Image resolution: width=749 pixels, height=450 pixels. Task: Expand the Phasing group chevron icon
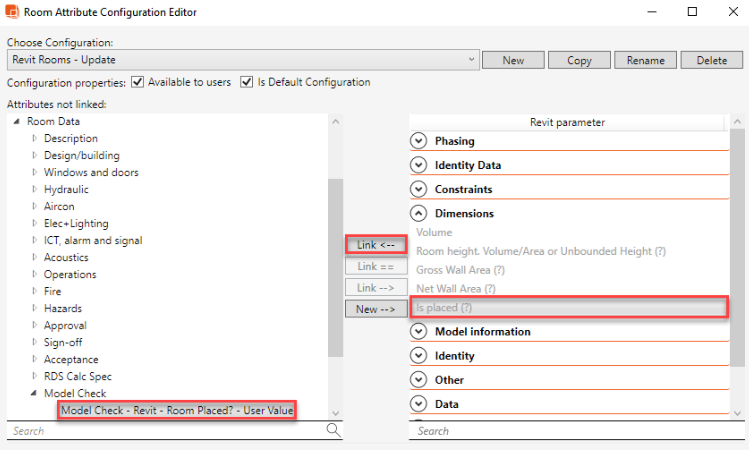click(419, 141)
